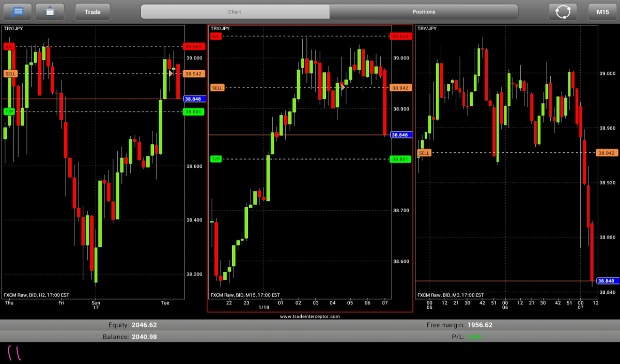Click the 38.801 take-profit tag on M15 chart
The height and width of the screenshot is (364, 620).
coord(400,159)
